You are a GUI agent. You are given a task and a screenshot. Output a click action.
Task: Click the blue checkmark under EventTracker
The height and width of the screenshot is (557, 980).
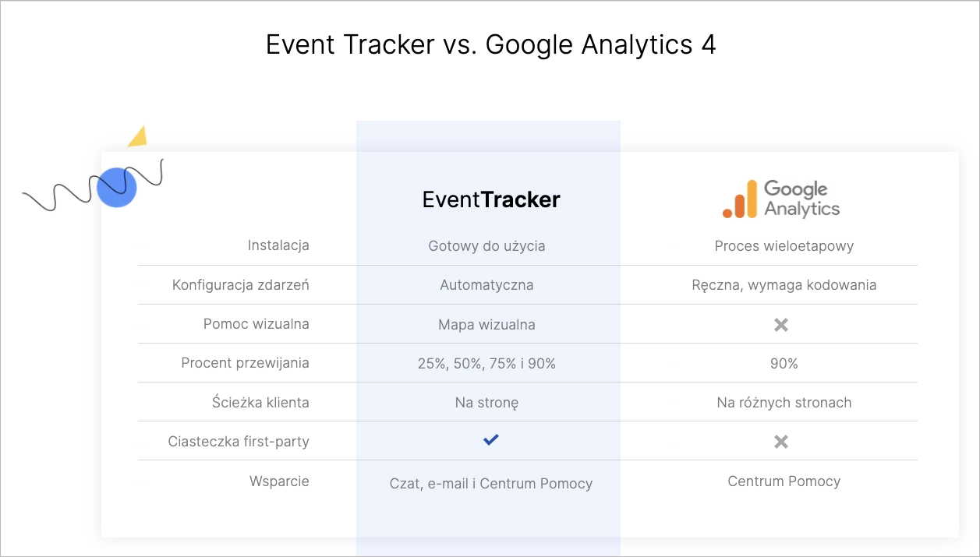point(490,440)
